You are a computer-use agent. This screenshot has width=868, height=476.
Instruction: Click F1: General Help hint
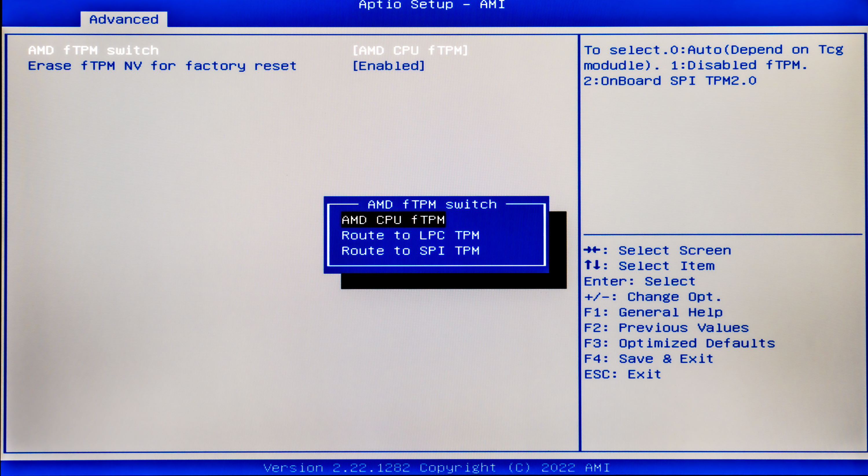[653, 312]
